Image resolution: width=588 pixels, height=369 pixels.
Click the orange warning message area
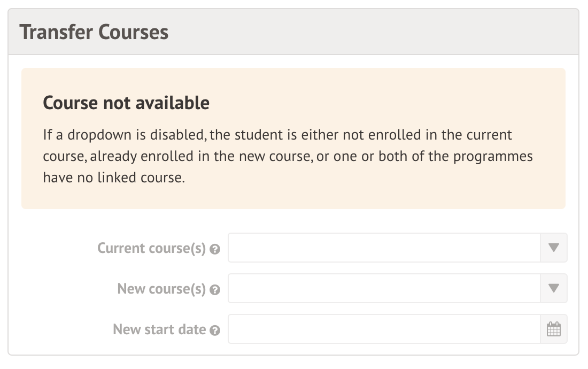point(293,137)
